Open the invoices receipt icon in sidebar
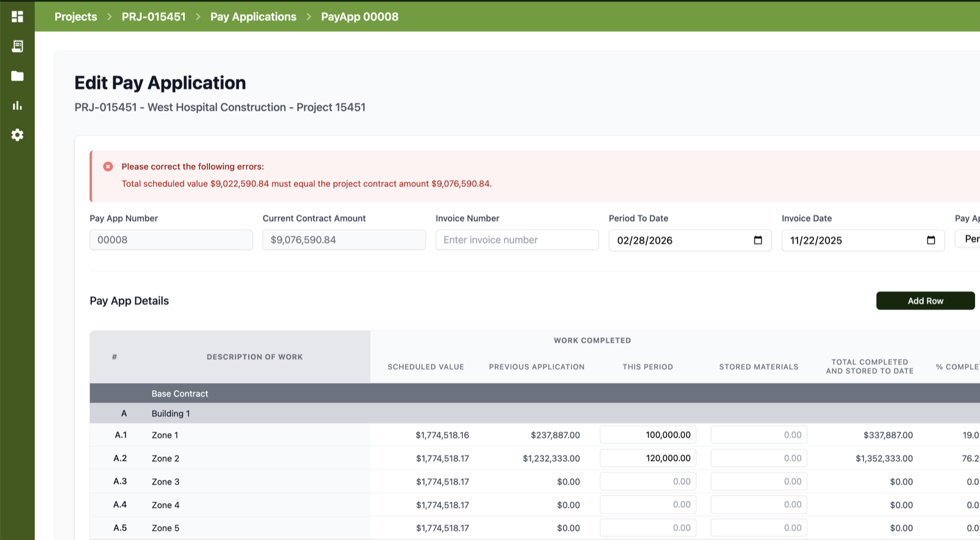 pos(17,46)
